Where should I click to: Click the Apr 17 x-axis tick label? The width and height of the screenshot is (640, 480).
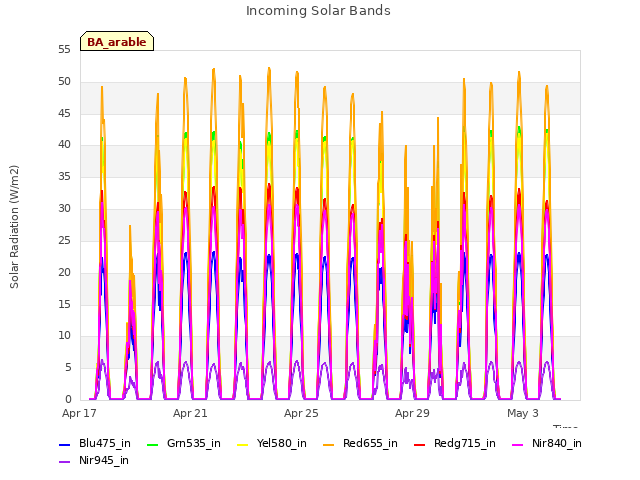coord(79,413)
